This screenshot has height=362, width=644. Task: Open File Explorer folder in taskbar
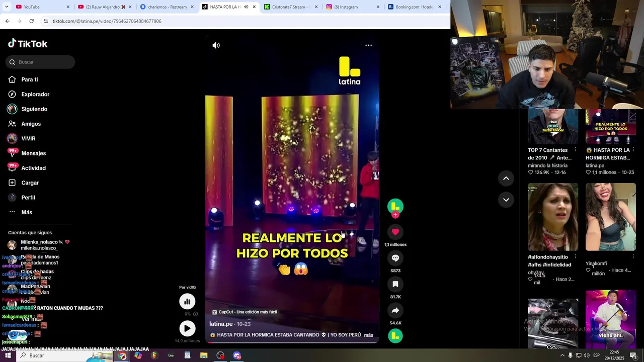pos(204,355)
